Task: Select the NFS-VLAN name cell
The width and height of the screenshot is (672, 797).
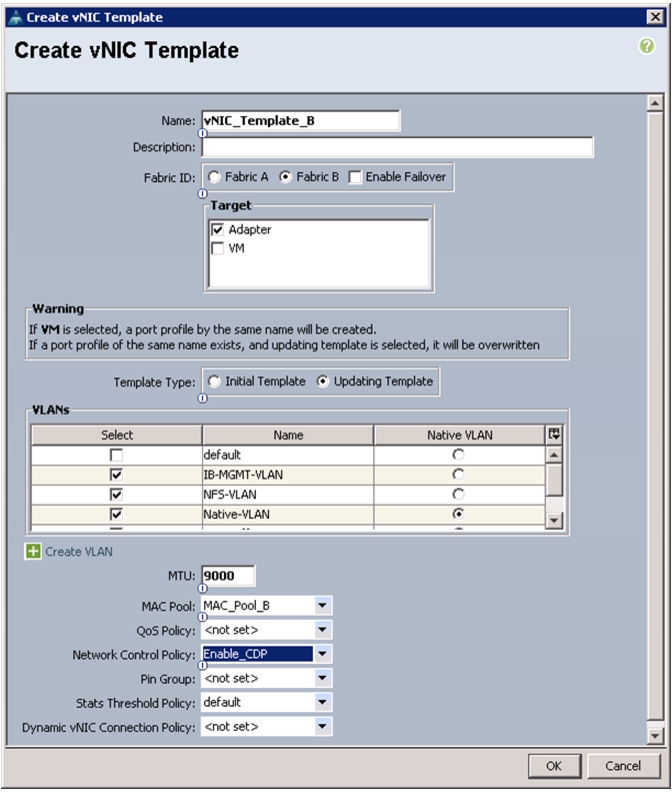Action: 288,495
